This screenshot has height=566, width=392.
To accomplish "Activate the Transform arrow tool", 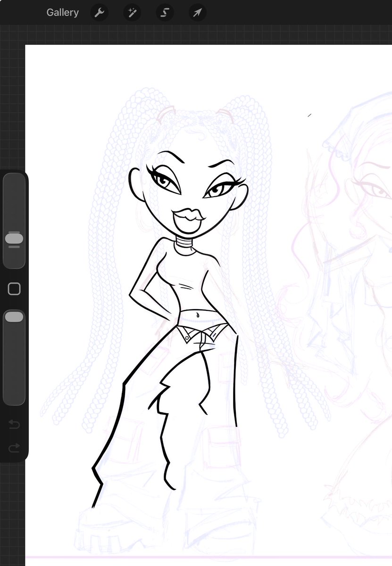I will [x=198, y=12].
